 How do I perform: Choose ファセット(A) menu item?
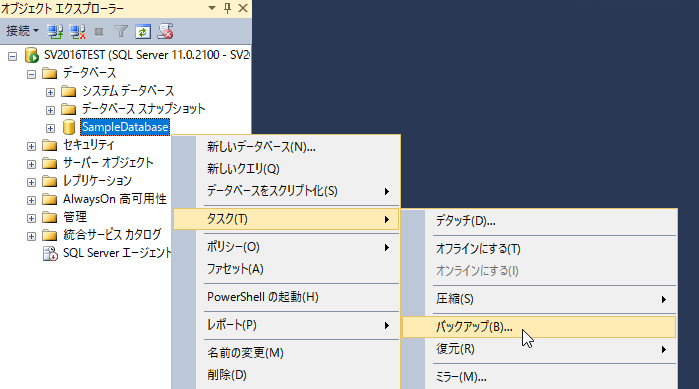pos(286,269)
